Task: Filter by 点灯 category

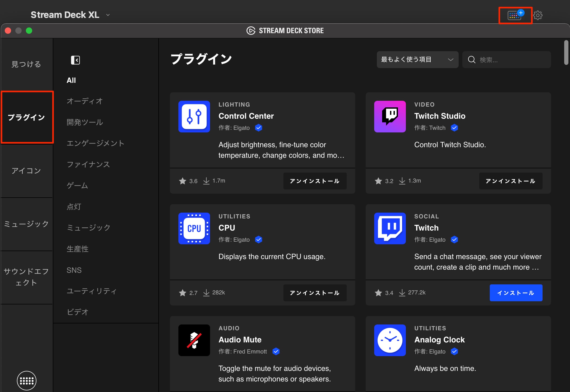Action: (74, 207)
